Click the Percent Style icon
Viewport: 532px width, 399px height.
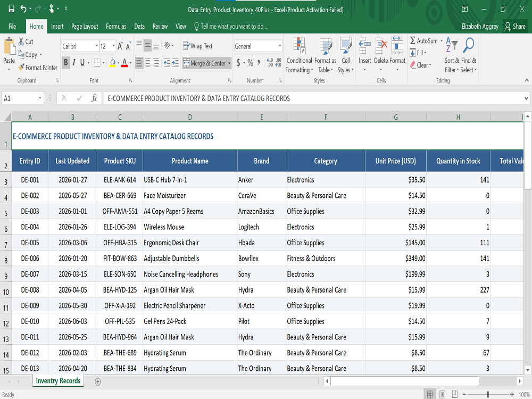250,62
